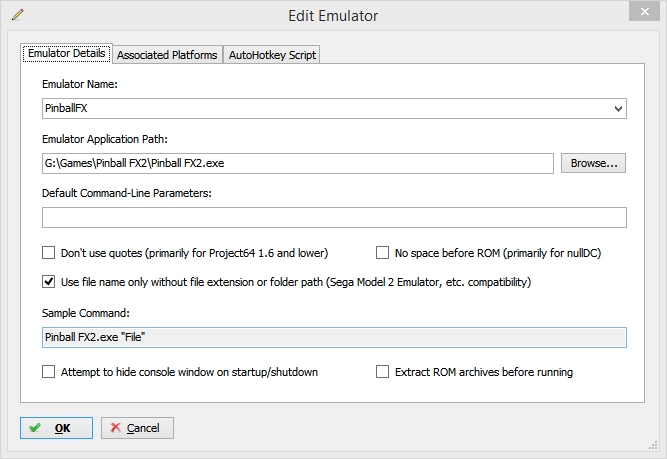
Task: Enable Extract ROM archives before running
Action: 382,372
